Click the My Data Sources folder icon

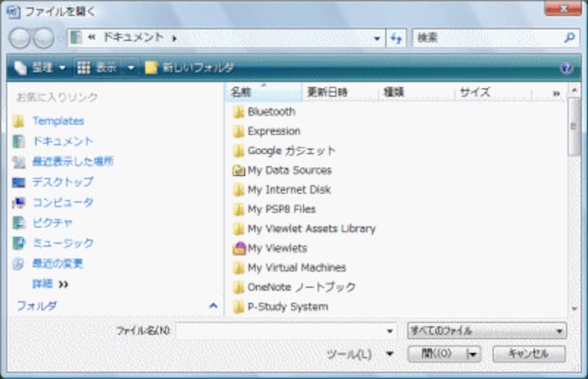(238, 170)
